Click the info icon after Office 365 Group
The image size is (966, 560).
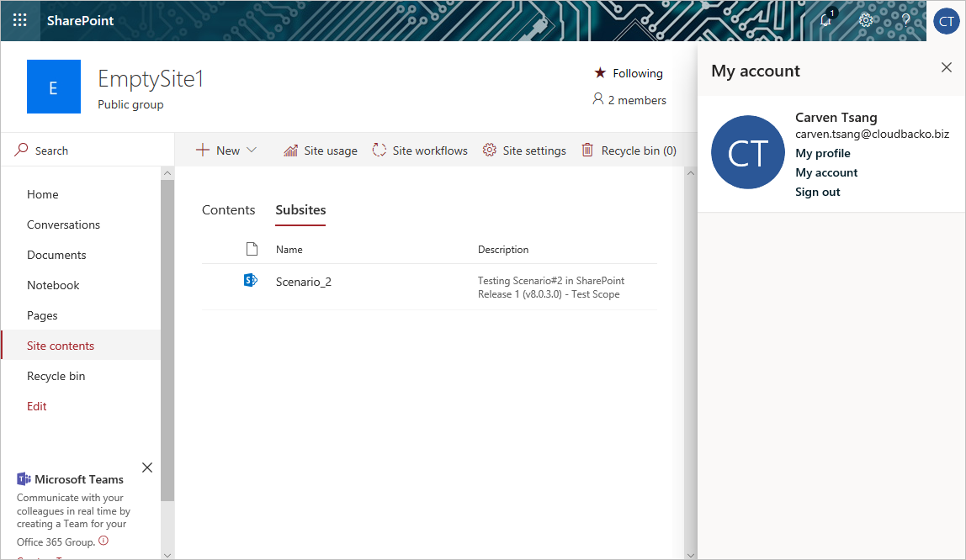pos(103,541)
